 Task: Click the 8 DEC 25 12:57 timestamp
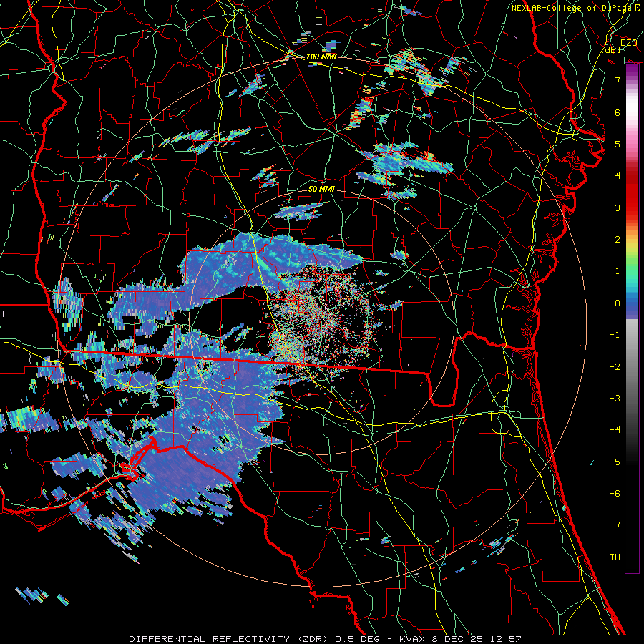[x=477, y=639]
